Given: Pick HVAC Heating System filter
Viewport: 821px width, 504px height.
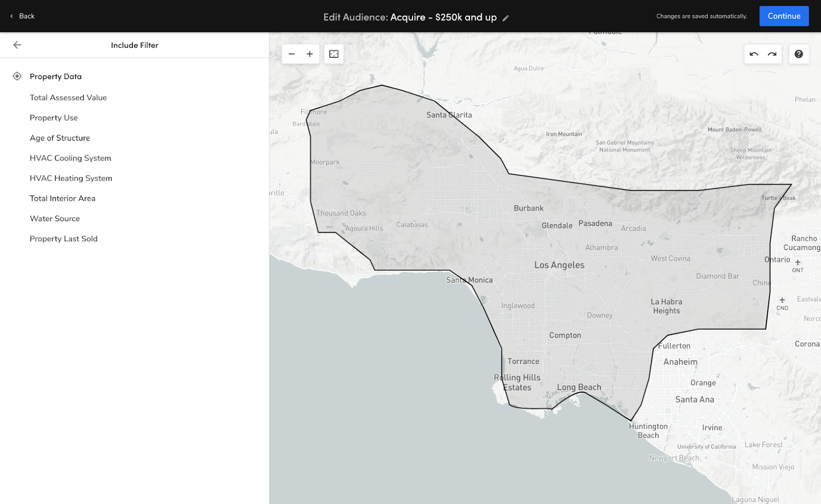Looking at the screenshot, I should point(71,178).
